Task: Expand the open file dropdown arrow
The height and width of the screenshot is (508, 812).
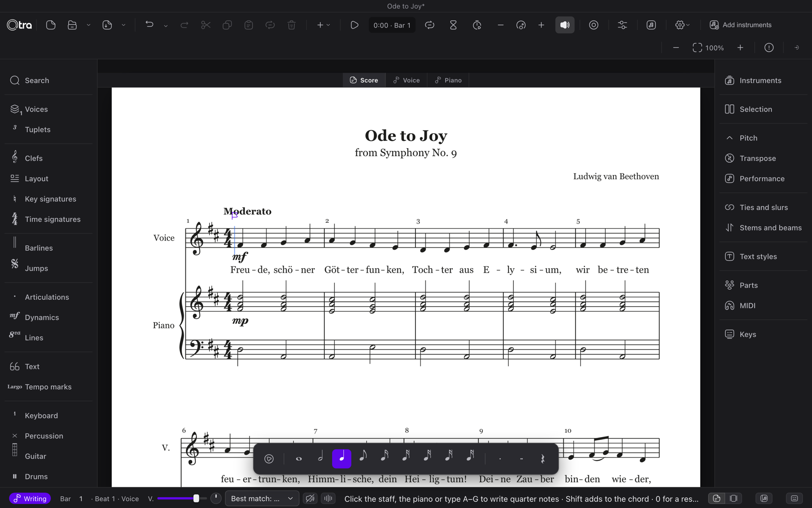Action: (88, 25)
